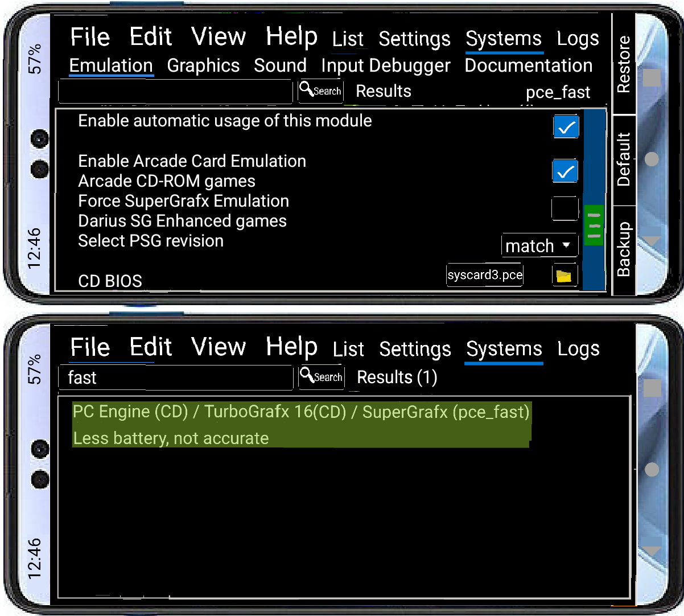The width and height of the screenshot is (684, 616).
Task: Click the Backup side button
Action: [624, 250]
